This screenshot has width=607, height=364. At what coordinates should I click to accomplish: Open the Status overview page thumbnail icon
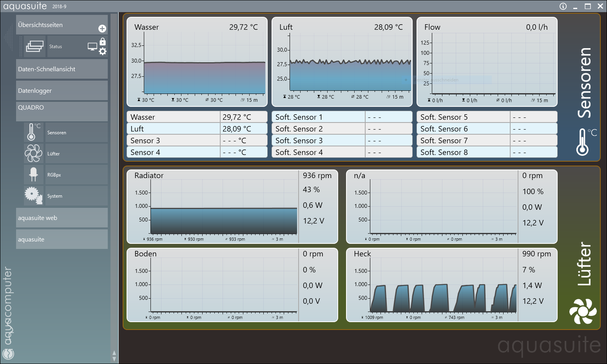(x=35, y=46)
